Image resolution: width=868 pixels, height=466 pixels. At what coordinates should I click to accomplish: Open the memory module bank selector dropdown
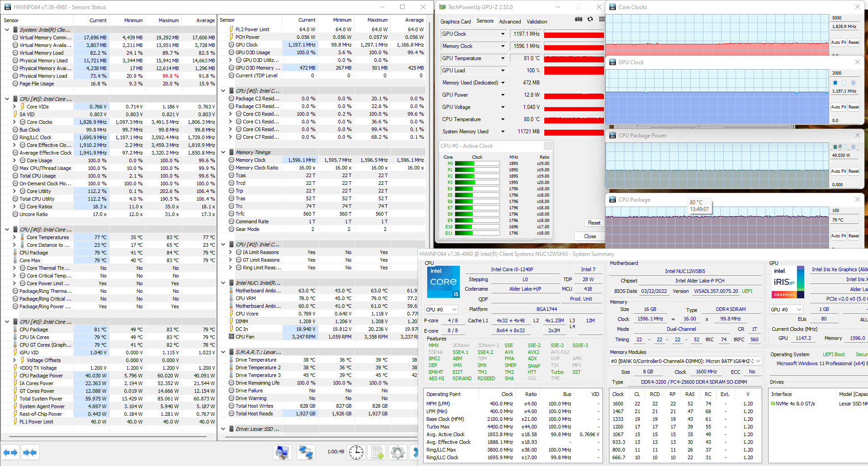point(686,361)
